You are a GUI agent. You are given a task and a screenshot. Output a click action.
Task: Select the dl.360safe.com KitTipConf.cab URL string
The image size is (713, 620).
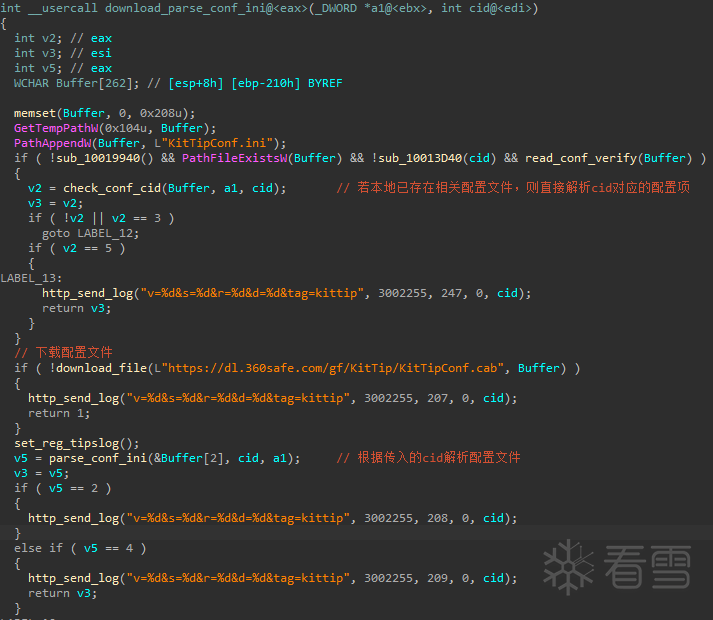coord(329,368)
